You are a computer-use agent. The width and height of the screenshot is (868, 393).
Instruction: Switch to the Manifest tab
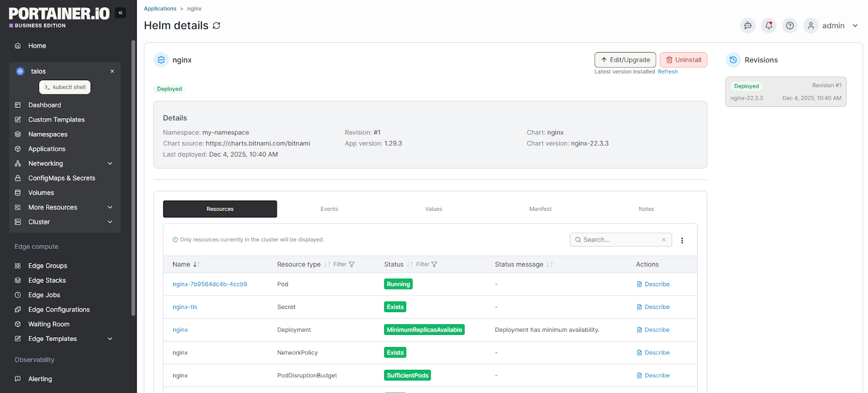coord(540,209)
